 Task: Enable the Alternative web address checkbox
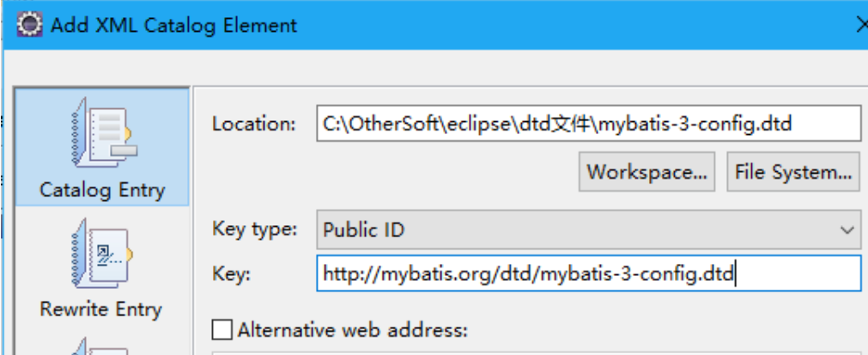pos(222,329)
